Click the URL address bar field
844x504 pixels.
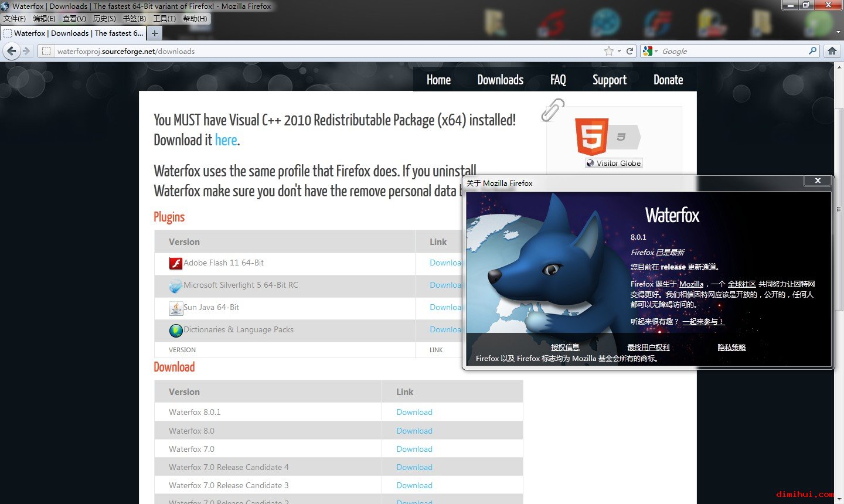point(328,51)
